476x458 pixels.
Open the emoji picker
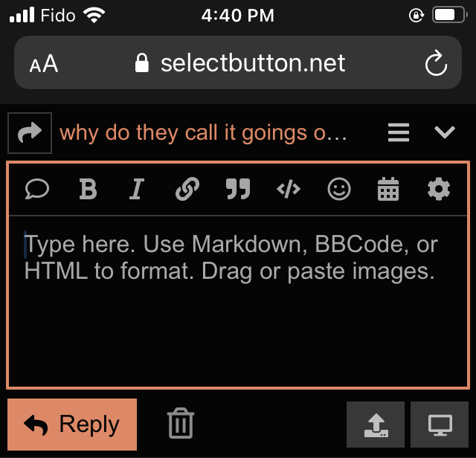339,190
